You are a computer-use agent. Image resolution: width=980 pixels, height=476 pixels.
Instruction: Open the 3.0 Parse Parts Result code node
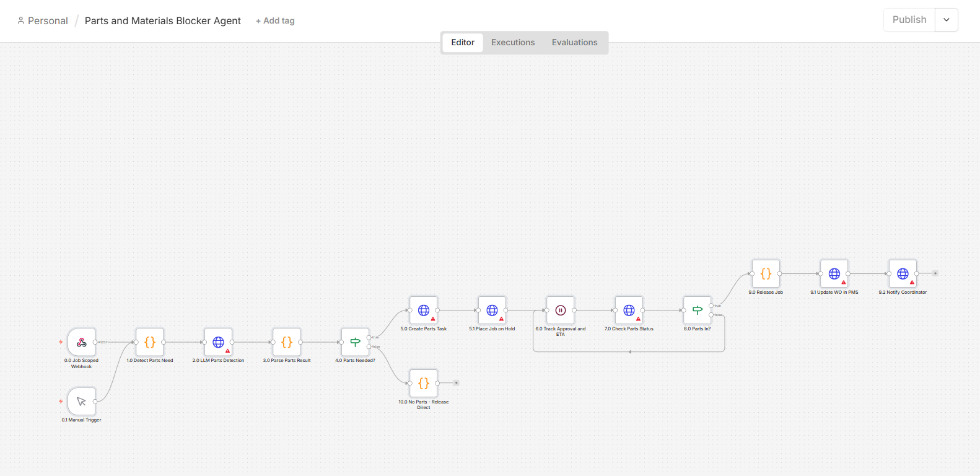[287, 342]
